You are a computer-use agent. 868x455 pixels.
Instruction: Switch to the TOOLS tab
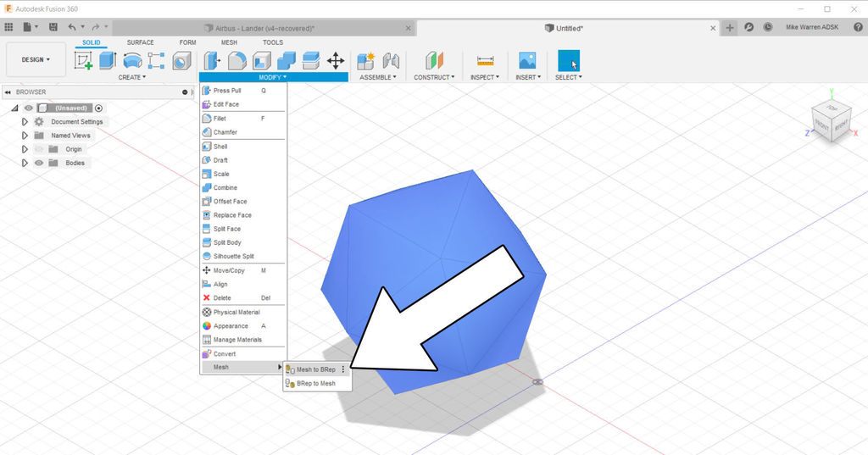(272, 42)
